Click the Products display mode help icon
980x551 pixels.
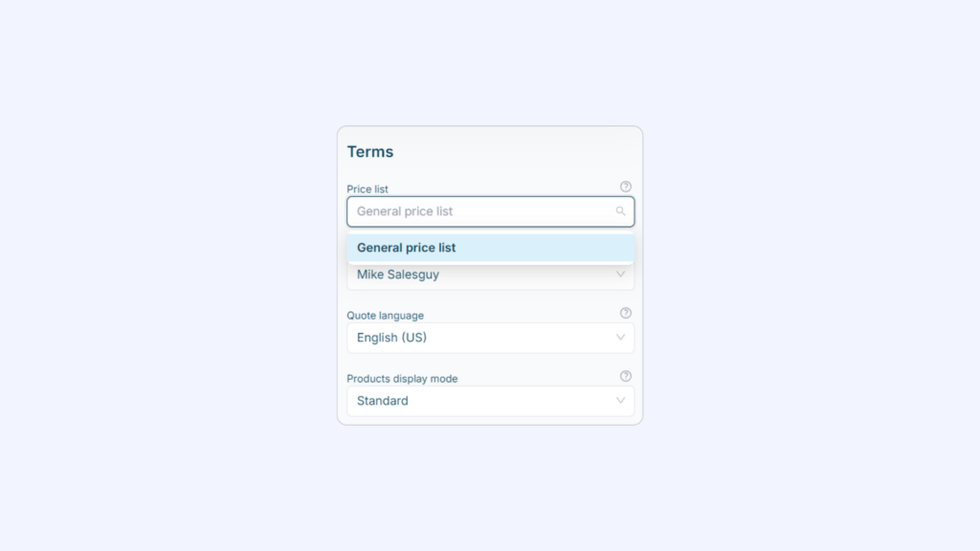tap(625, 376)
